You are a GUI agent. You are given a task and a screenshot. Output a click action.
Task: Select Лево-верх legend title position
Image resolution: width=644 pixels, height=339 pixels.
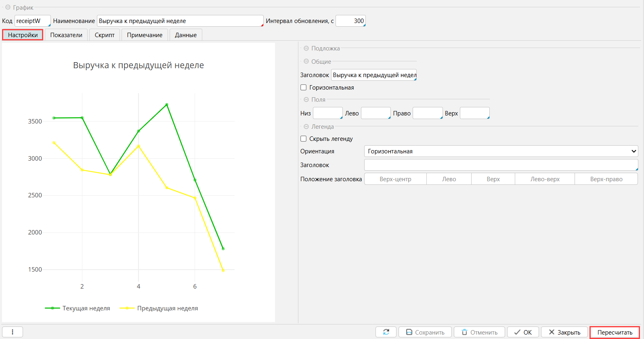545,179
